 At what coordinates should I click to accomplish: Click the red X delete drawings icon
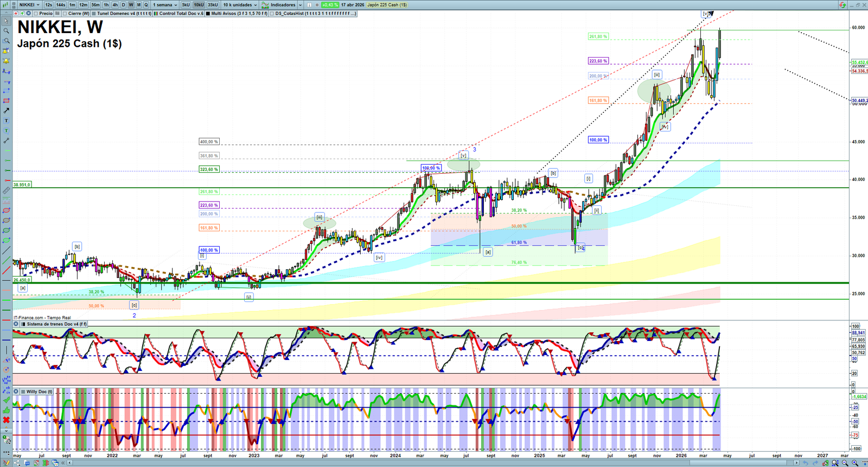point(6,420)
